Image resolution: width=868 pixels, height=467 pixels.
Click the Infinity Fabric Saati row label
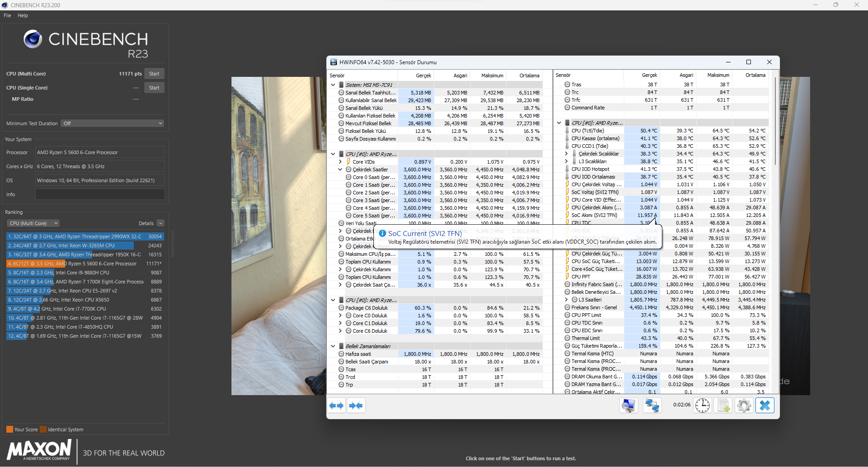[597, 284]
